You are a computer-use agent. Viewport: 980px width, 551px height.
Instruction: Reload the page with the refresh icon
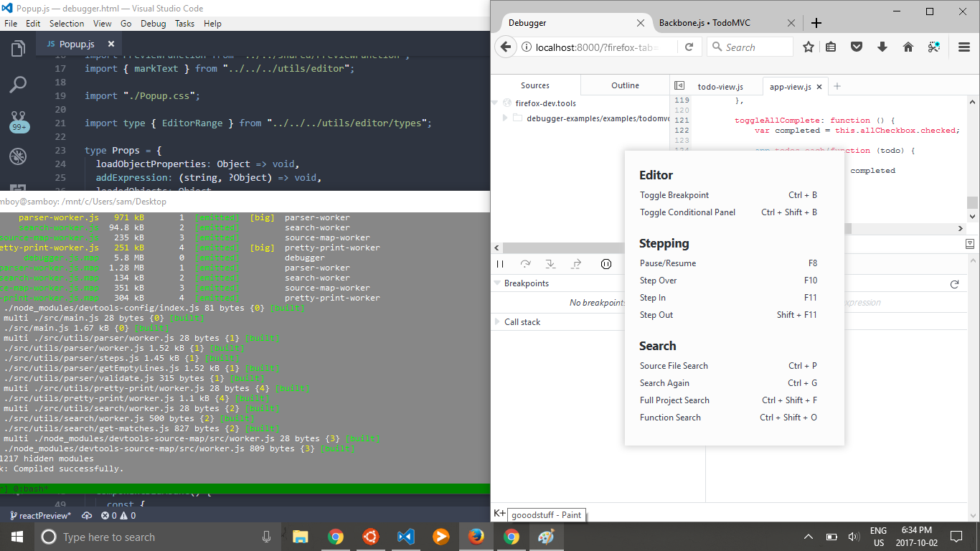coord(689,47)
